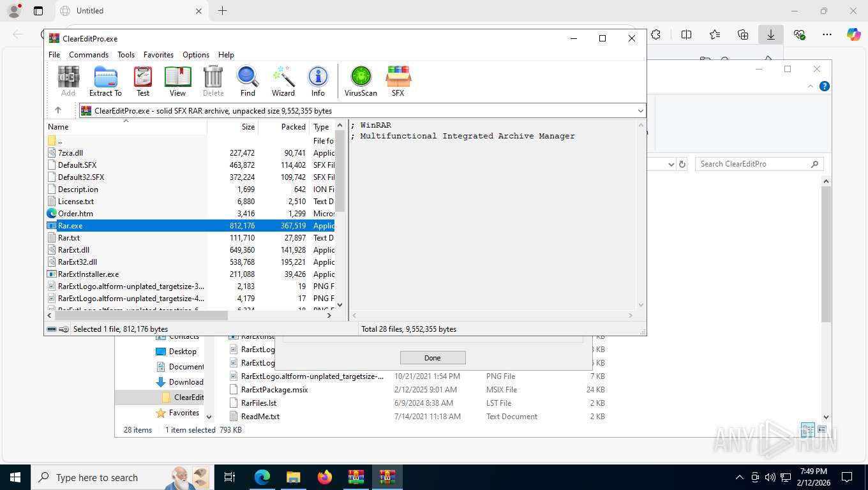The width and height of the screenshot is (868, 490).
Task: Sort file list by Size column
Action: 232,127
